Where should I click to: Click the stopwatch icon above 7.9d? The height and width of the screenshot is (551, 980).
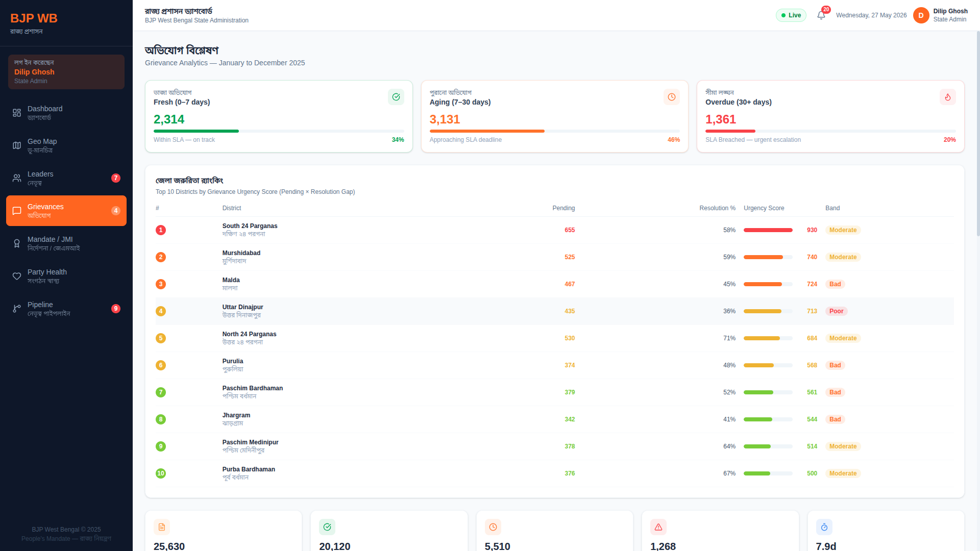coord(824,527)
